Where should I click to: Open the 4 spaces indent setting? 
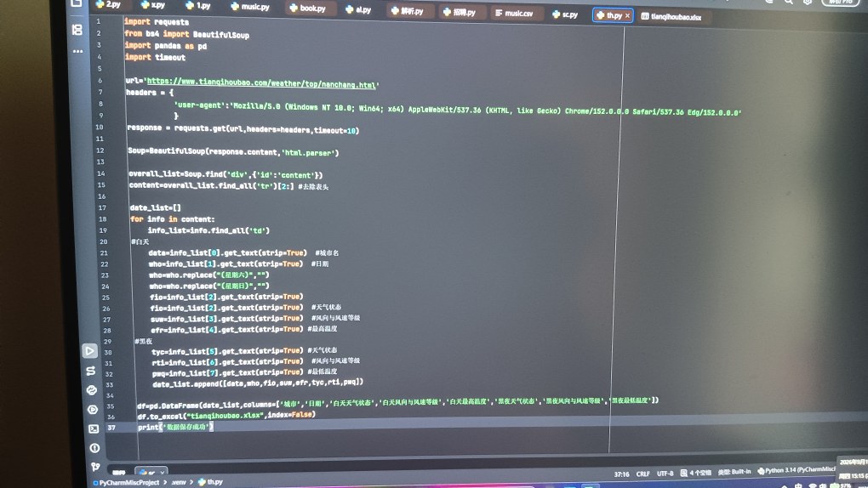click(696, 473)
